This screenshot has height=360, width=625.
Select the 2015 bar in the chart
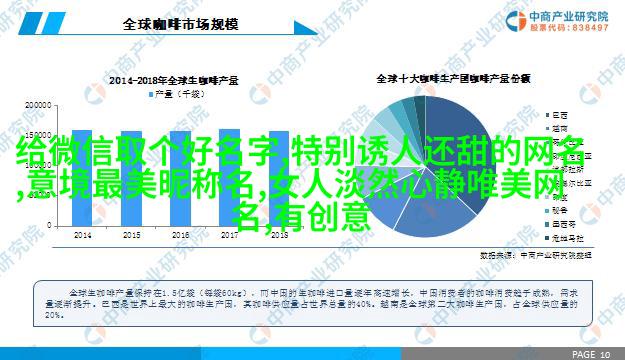coord(132,179)
